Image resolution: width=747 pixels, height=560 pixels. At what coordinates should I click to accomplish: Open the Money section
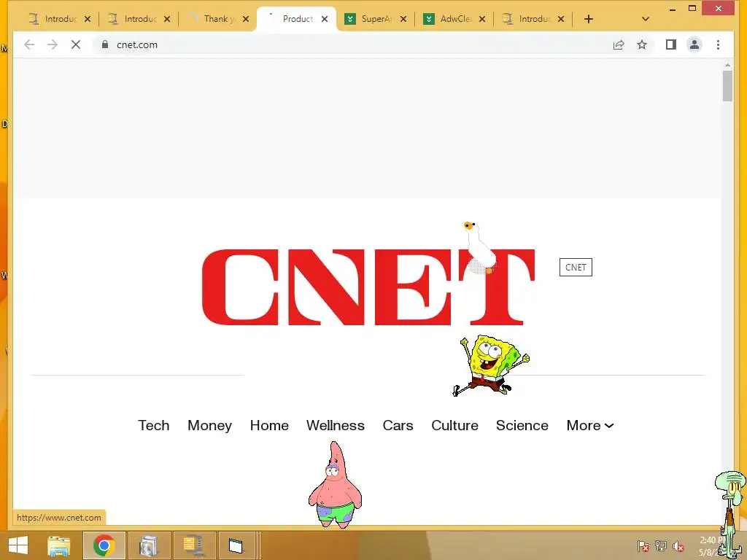coord(209,425)
